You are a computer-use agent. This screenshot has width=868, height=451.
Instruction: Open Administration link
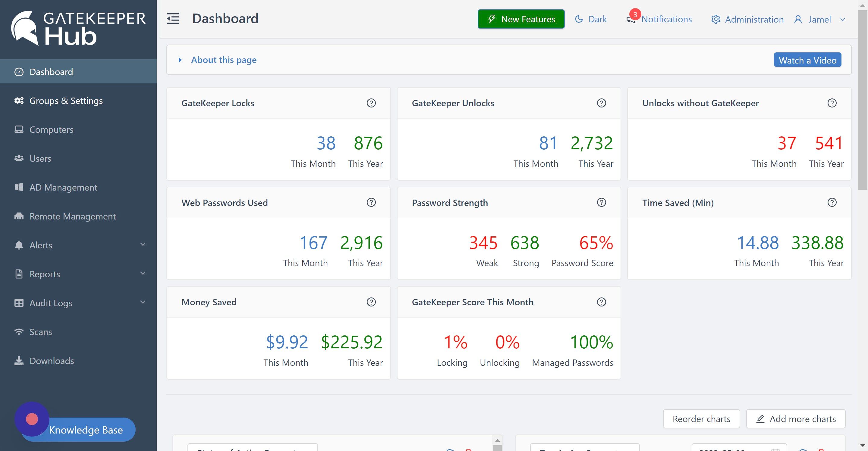pyautogui.click(x=754, y=20)
